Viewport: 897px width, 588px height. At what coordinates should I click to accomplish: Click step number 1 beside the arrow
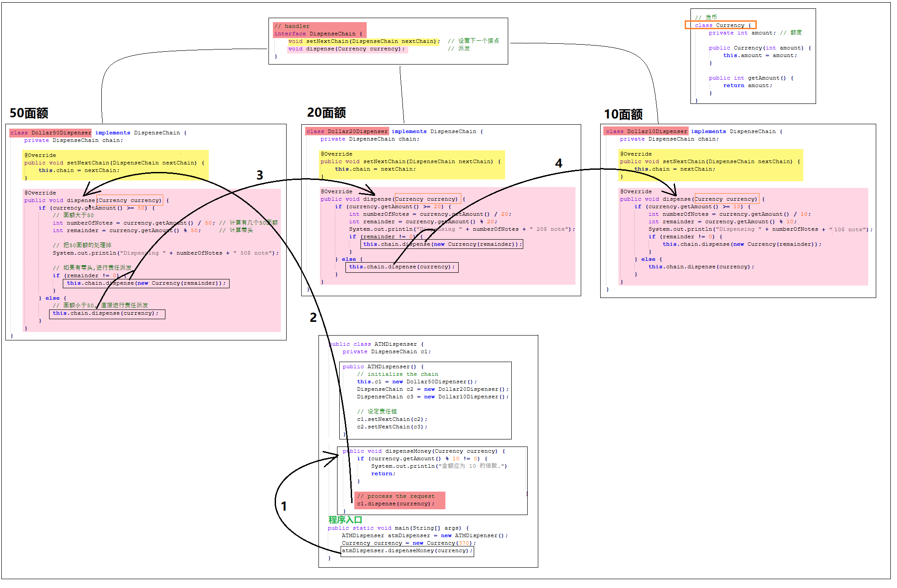[x=284, y=506]
